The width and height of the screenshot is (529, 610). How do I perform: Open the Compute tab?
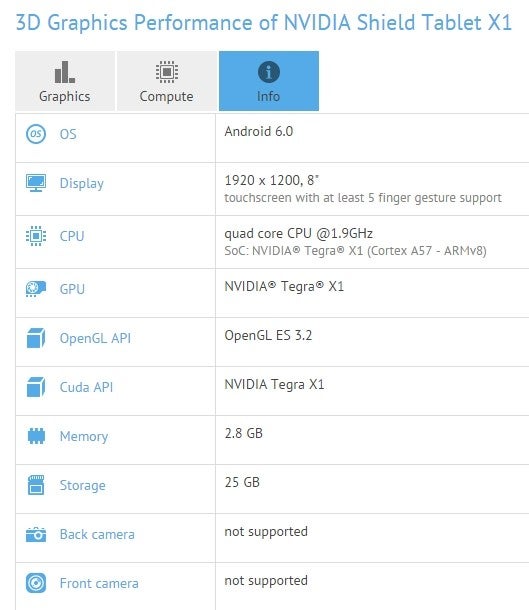(166, 81)
